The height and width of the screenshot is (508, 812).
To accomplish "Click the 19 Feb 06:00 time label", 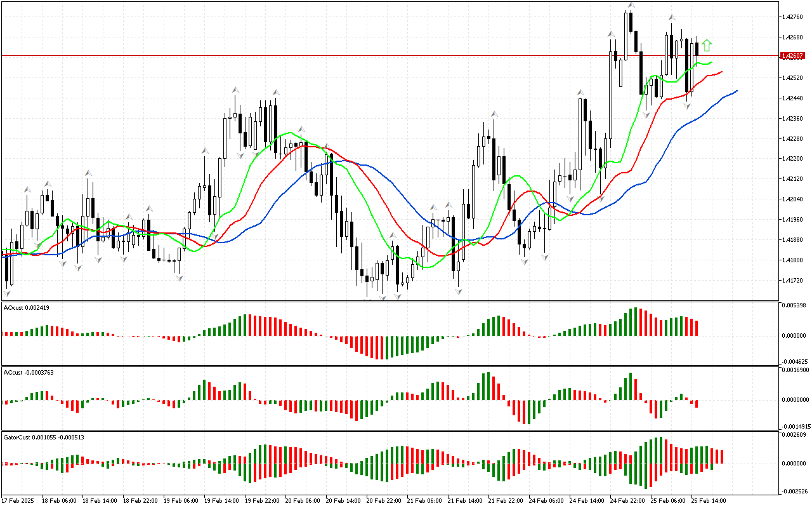I will coord(181,501).
